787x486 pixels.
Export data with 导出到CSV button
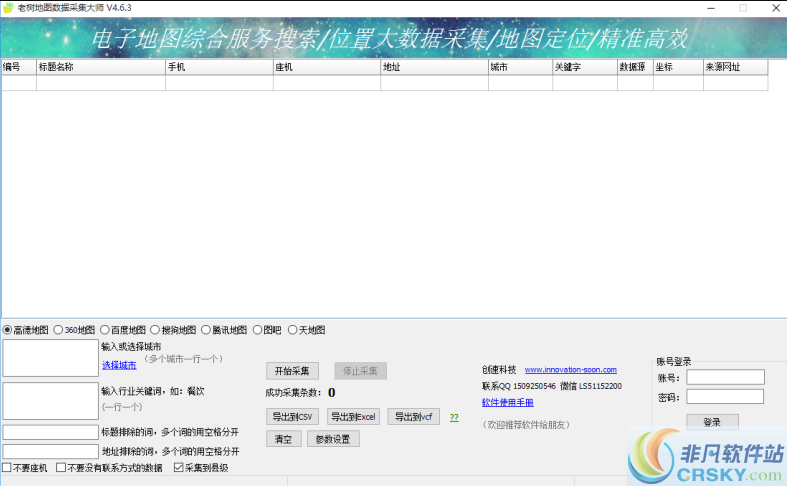(292, 417)
